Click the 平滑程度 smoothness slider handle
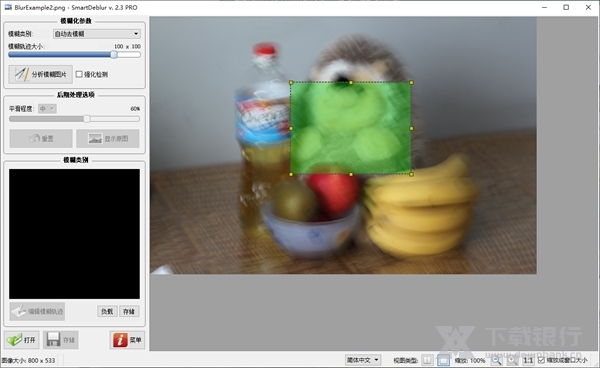Viewport: 600px width, 368px height. tap(87, 119)
